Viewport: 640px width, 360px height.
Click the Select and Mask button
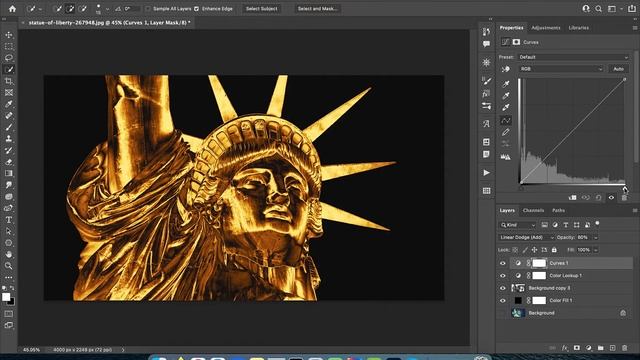tap(318, 9)
